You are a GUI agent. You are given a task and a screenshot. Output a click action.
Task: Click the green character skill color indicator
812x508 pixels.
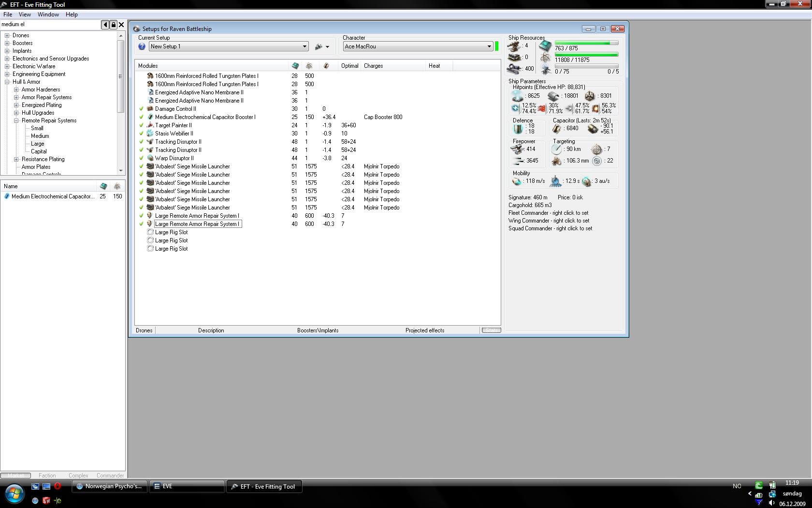pos(496,46)
